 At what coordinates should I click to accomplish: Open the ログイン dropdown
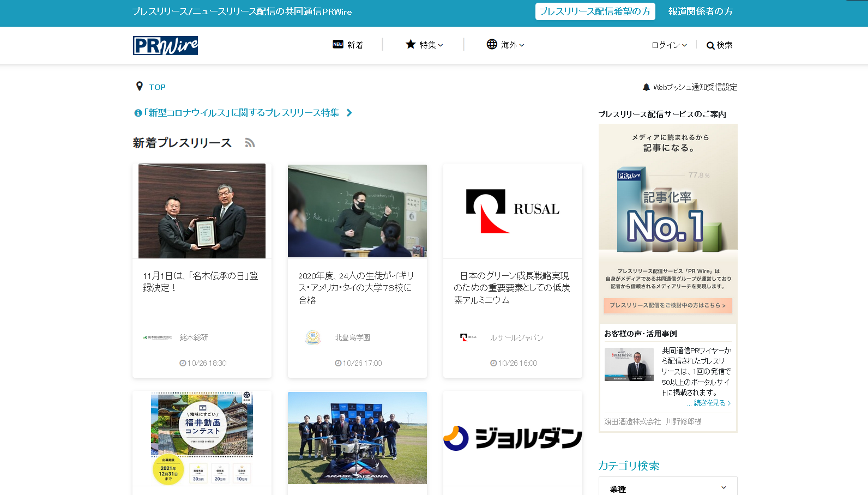point(669,45)
